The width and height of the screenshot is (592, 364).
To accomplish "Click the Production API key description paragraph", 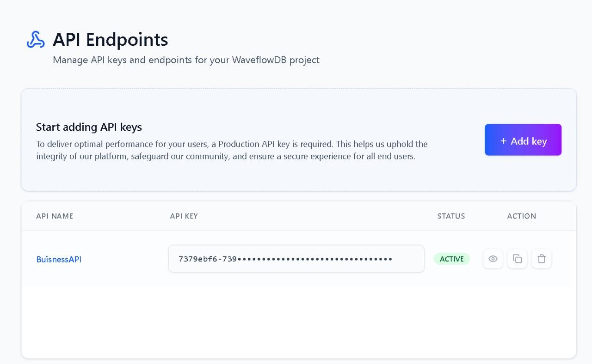I will click(x=231, y=150).
